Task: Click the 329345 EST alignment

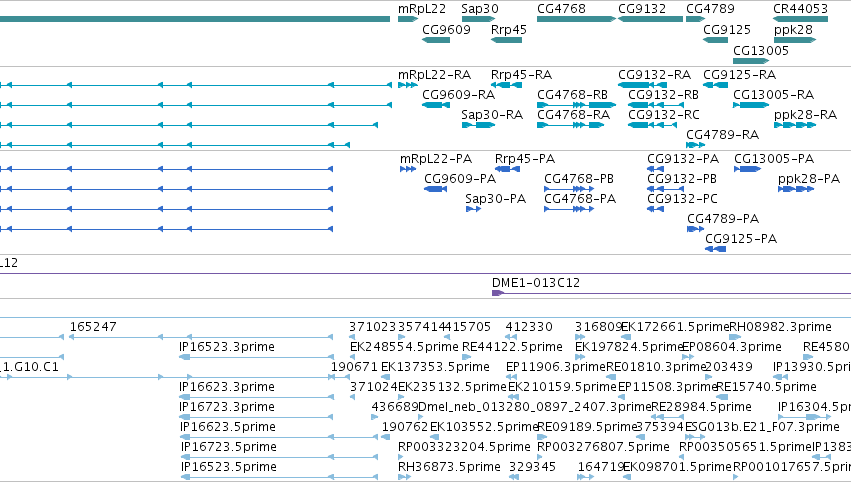Action: click(x=514, y=477)
